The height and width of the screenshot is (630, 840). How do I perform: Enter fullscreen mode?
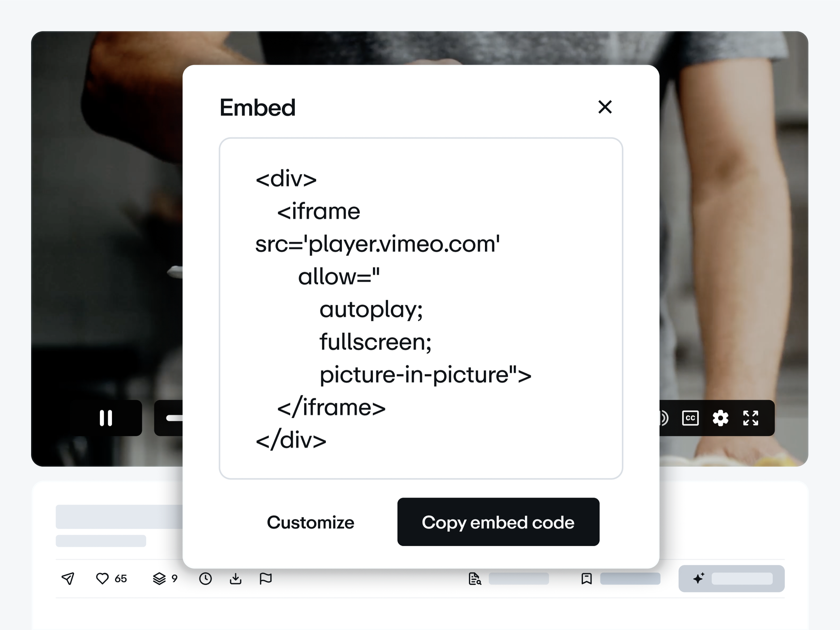click(751, 418)
